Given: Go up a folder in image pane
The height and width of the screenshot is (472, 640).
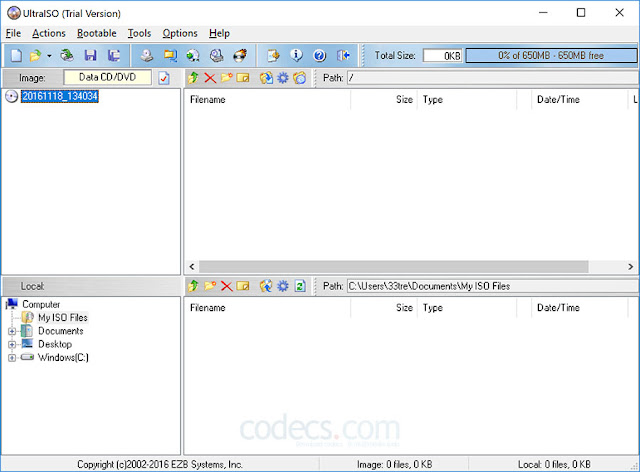Looking at the screenshot, I should pyautogui.click(x=193, y=78).
